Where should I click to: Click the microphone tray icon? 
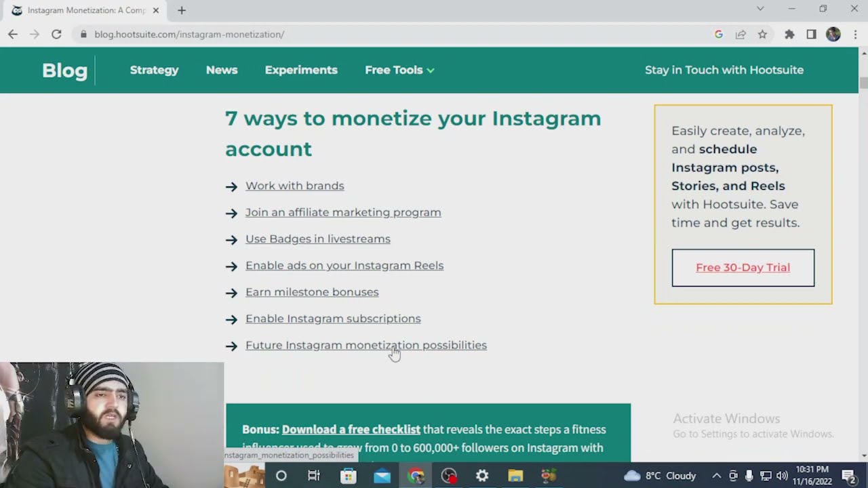[x=749, y=476]
